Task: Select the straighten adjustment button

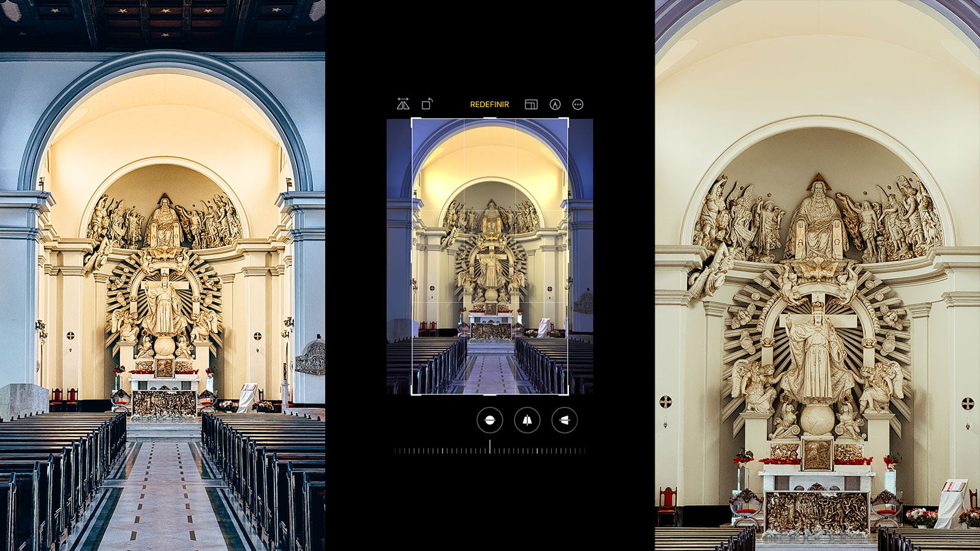Action: click(489, 420)
